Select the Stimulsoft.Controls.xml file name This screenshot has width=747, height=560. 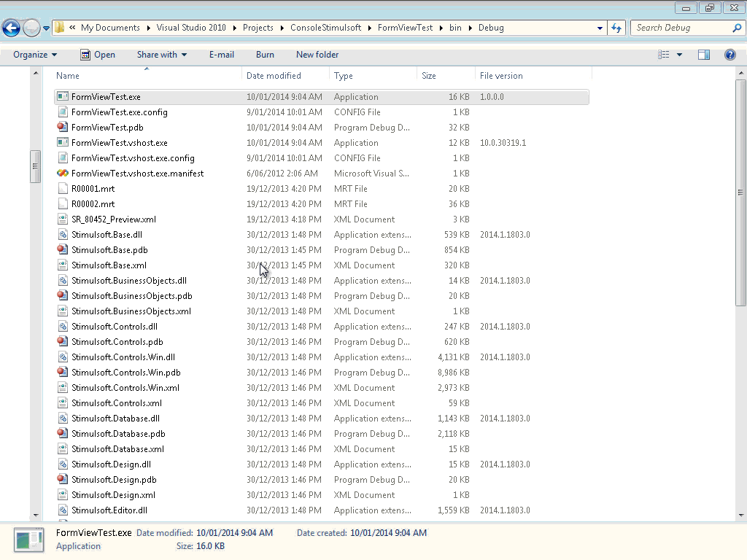coord(117,402)
